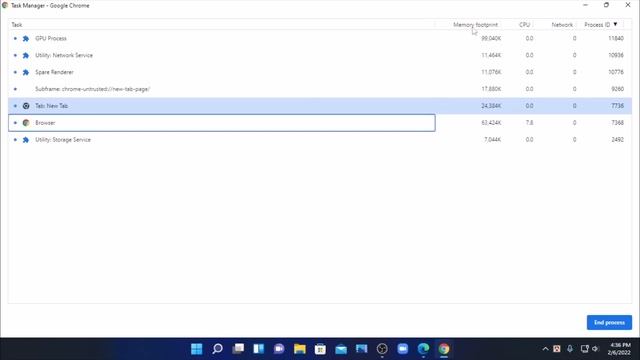This screenshot has height=360, width=640.
Task: Click the GPU Process row bullet marker
Action: click(x=15, y=38)
